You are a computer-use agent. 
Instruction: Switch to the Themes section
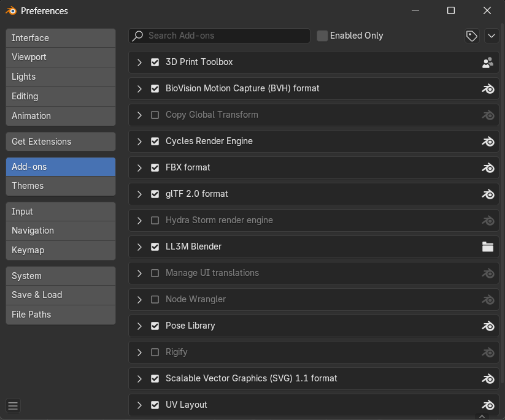(x=61, y=186)
